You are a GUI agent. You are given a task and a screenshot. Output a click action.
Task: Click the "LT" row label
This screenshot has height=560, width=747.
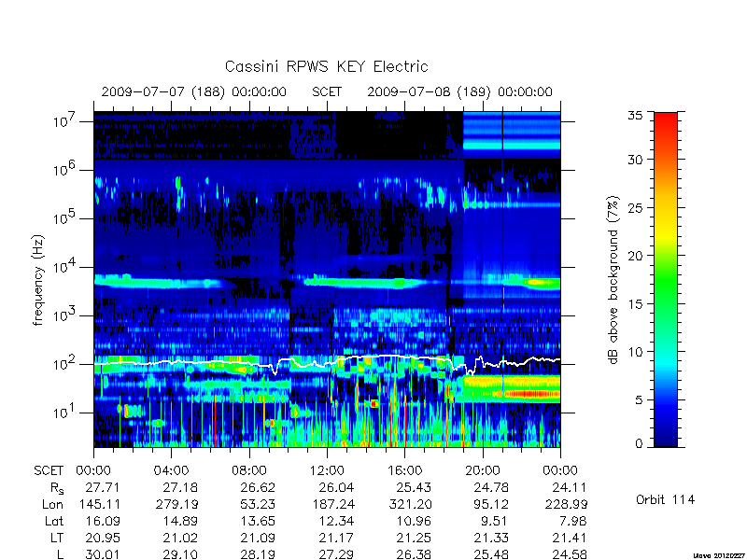(x=57, y=538)
